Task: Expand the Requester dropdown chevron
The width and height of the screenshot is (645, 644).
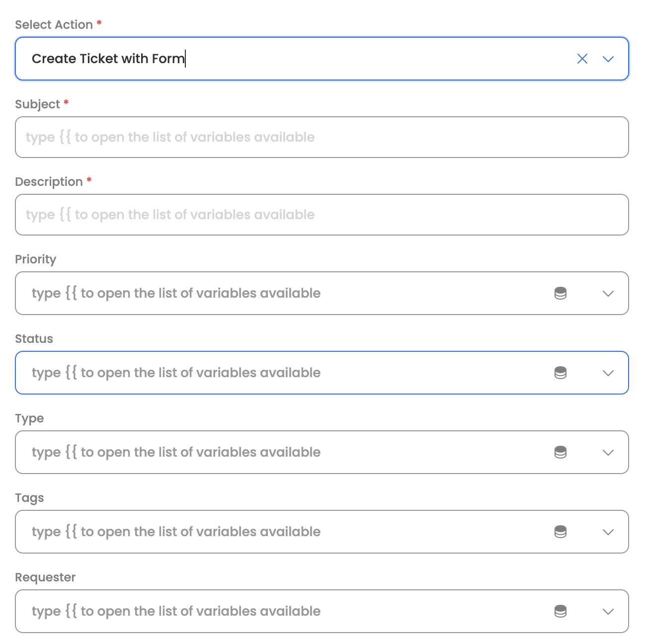Action: (608, 611)
